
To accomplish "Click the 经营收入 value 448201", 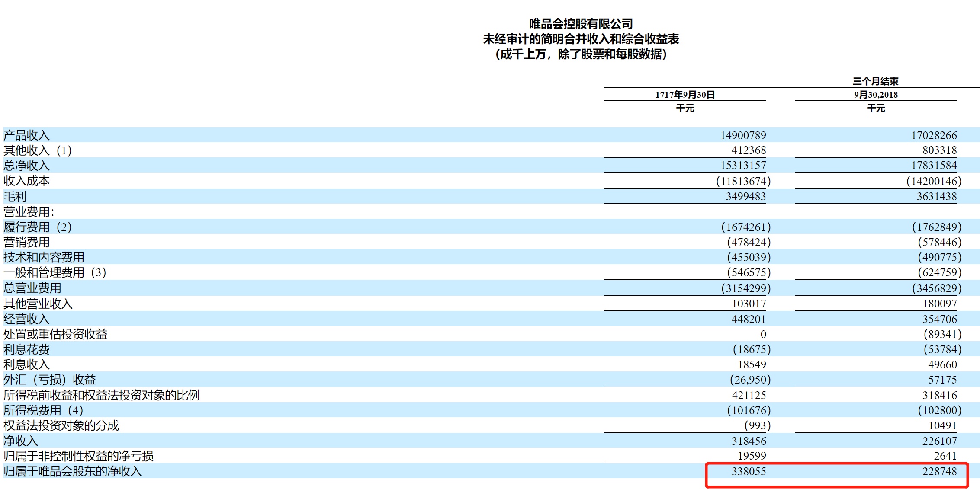I will [x=749, y=319].
